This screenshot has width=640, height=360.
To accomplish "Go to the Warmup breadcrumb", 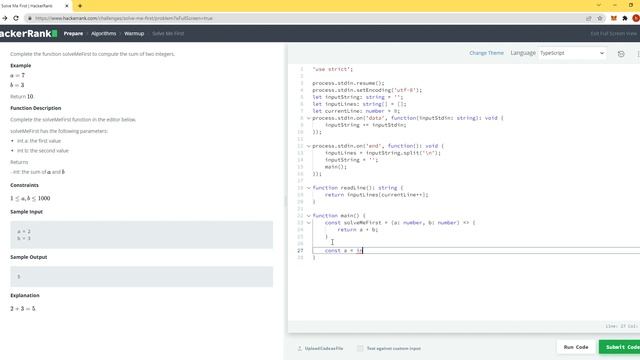I will pos(134,33).
